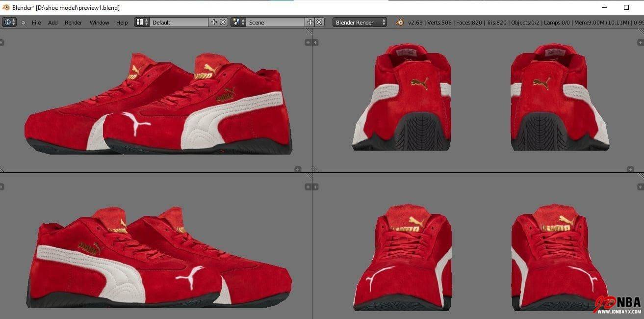Click the Verts:506 statistic
The width and height of the screenshot is (644, 319).
(x=439, y=23)
